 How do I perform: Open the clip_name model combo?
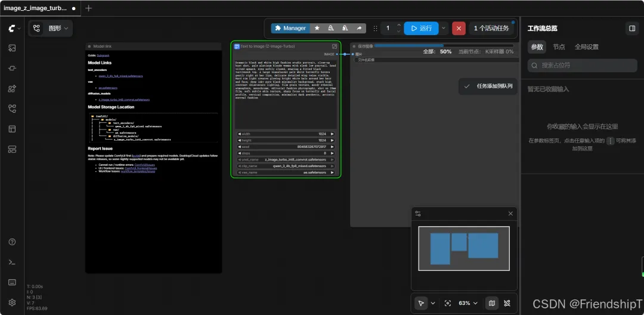click(286, 166)
